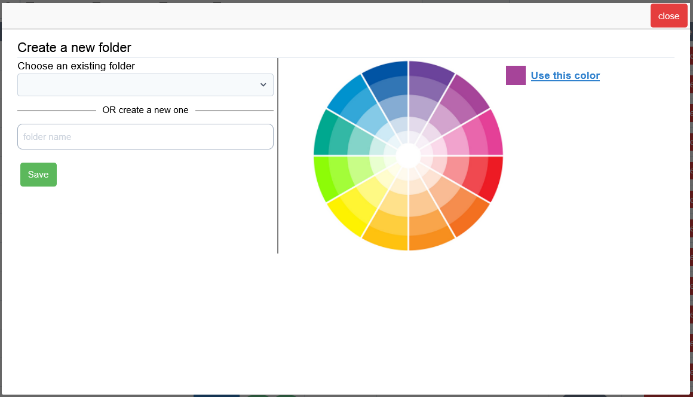Image resolution: width=693 pixels, height=397 pixels.
Task: Pick the outermost purple wheel segment
Action: pos(430,70)
